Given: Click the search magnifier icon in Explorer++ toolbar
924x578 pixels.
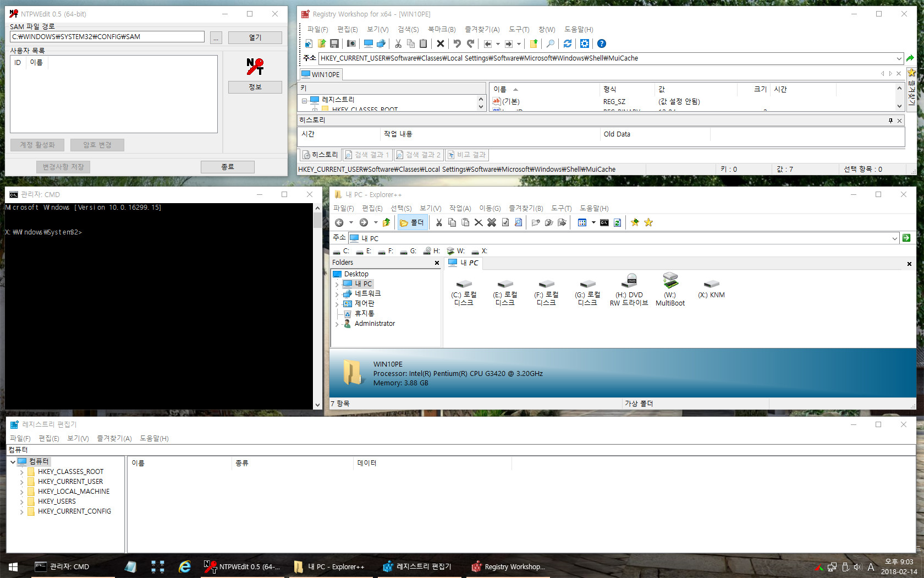Looking at the screenshot, I should click(x=519, y=222).
